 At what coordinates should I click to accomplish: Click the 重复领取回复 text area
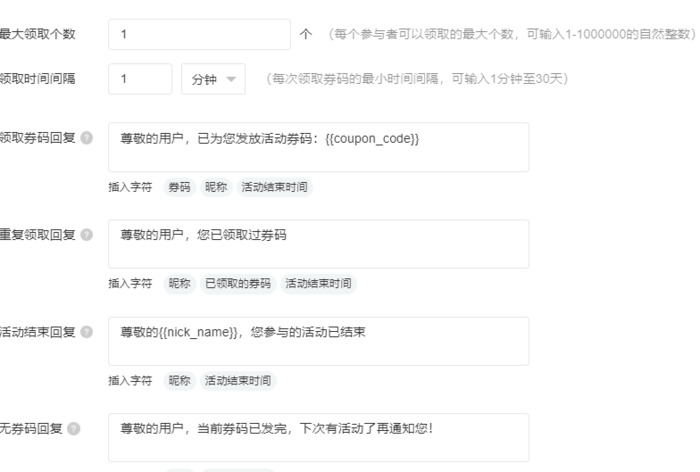tap(318, 244)
